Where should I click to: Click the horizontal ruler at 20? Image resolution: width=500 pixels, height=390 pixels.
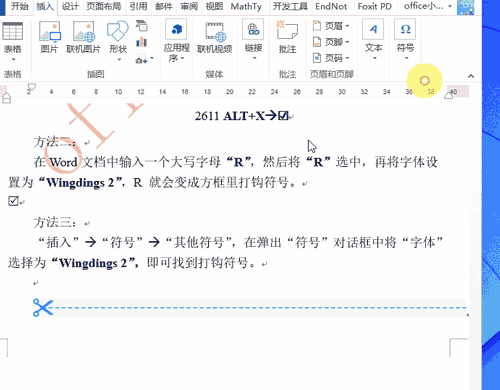[x=230, y=92]
